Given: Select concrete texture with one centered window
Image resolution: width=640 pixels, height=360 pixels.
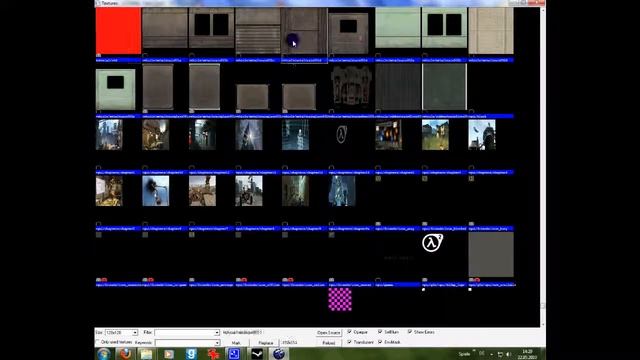Looking at the screenshot, I should click(348, 33).
